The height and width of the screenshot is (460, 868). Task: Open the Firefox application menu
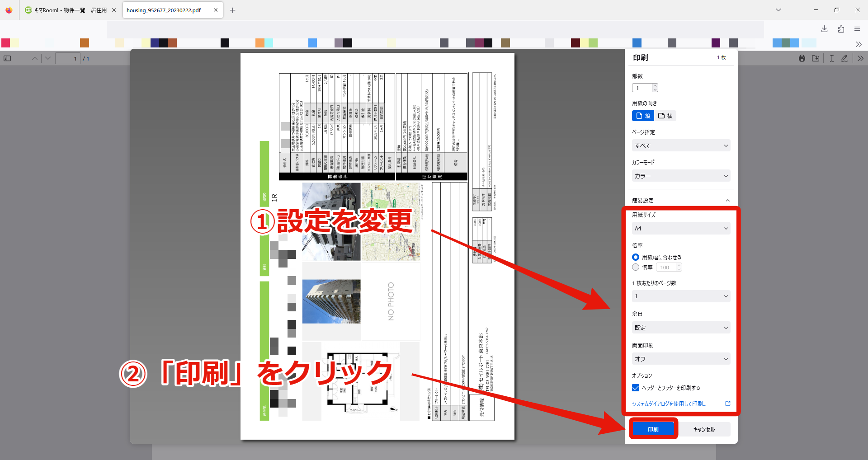pos(857,29)
